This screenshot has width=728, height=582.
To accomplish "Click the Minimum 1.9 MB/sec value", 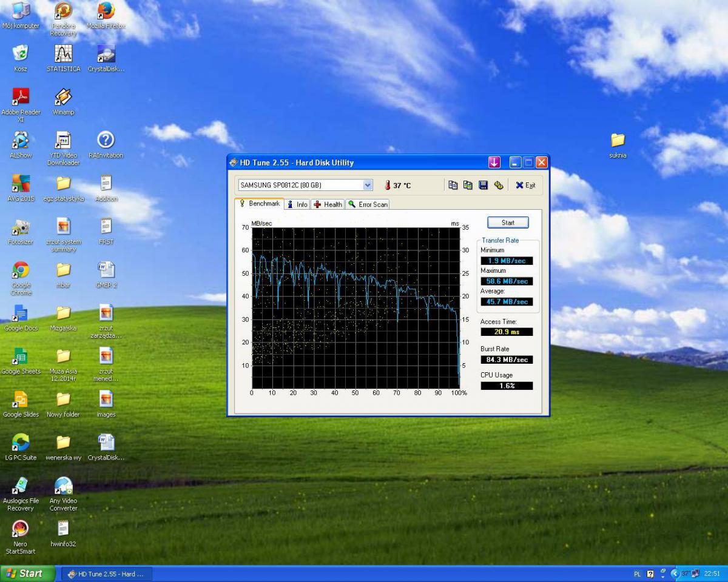I will point(507,261).
